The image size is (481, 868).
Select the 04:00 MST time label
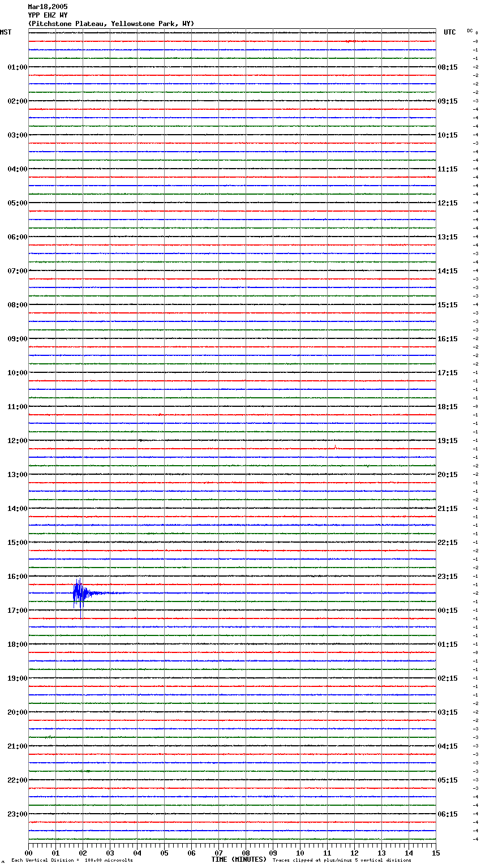point(18,169)
